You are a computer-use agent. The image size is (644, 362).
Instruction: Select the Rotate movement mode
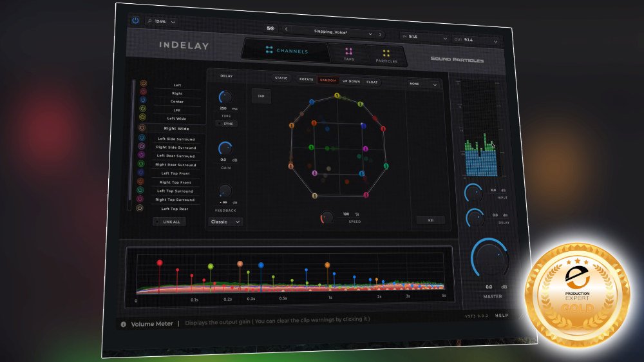306,79
